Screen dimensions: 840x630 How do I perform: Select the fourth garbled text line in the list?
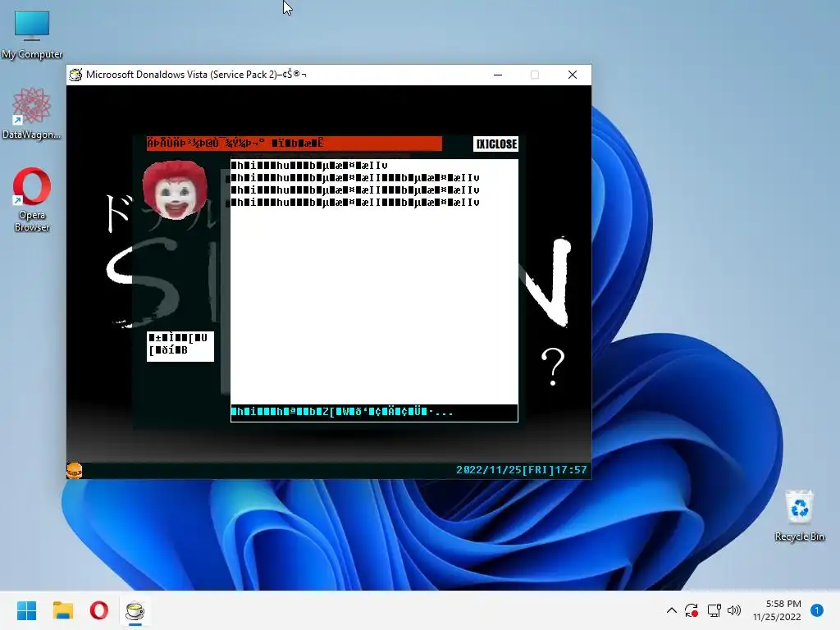355,203
